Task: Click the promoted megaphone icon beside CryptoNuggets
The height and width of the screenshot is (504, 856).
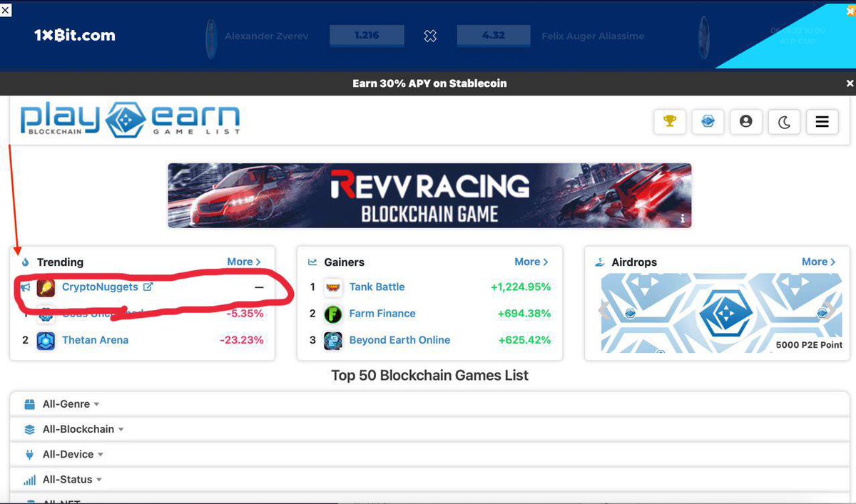Action: (26, 287)
